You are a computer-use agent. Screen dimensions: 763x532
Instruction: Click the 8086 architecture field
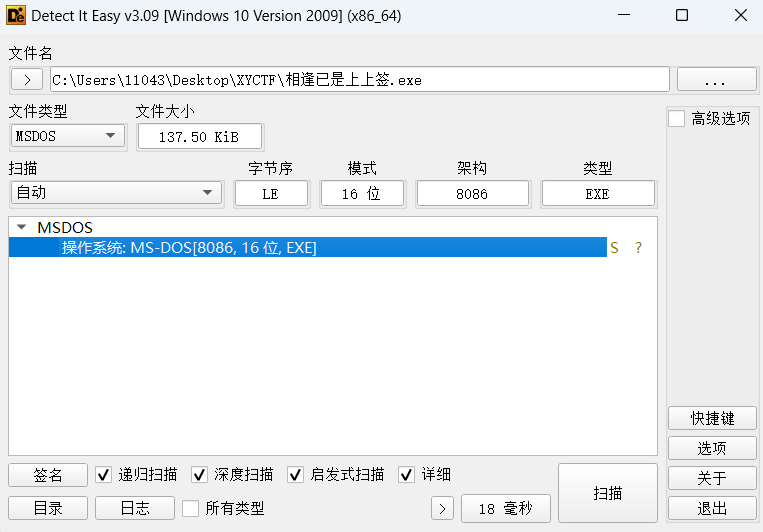[x=472, y=194]
